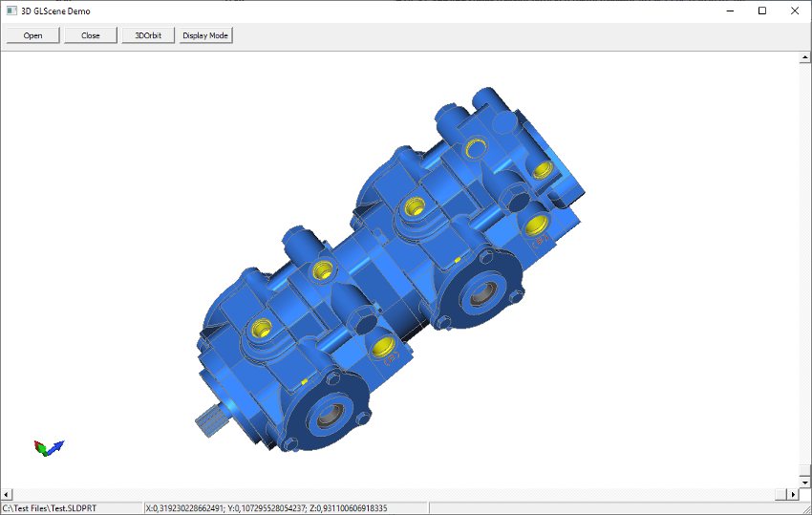Click the 3D GLScene Demo app icon
This screenshot has height=515, width=812.
tap(11, 11)
